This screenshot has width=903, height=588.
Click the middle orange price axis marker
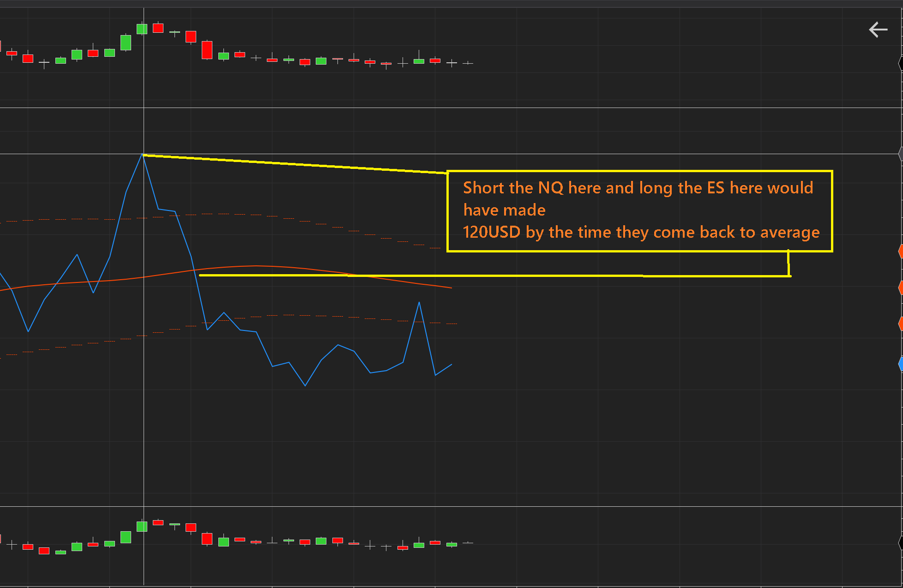coord(900,288)
